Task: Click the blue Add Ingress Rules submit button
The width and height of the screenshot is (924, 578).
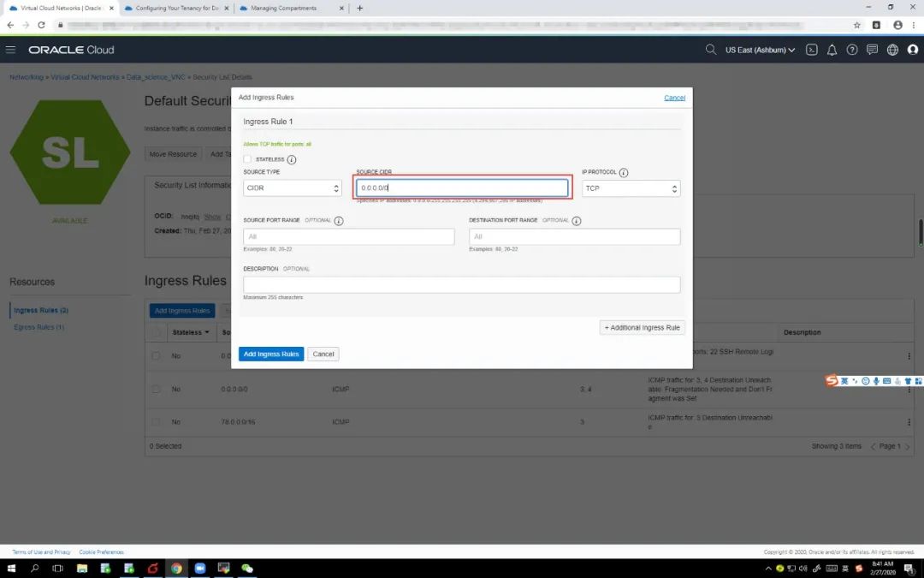Action: pos(271,354)
